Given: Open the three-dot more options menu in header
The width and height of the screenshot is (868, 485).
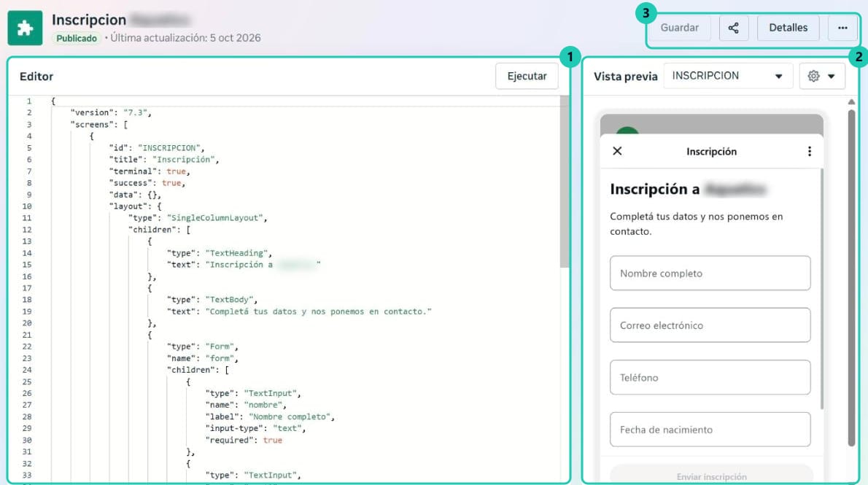Looking at the screenshot, I should pos(842,28).
